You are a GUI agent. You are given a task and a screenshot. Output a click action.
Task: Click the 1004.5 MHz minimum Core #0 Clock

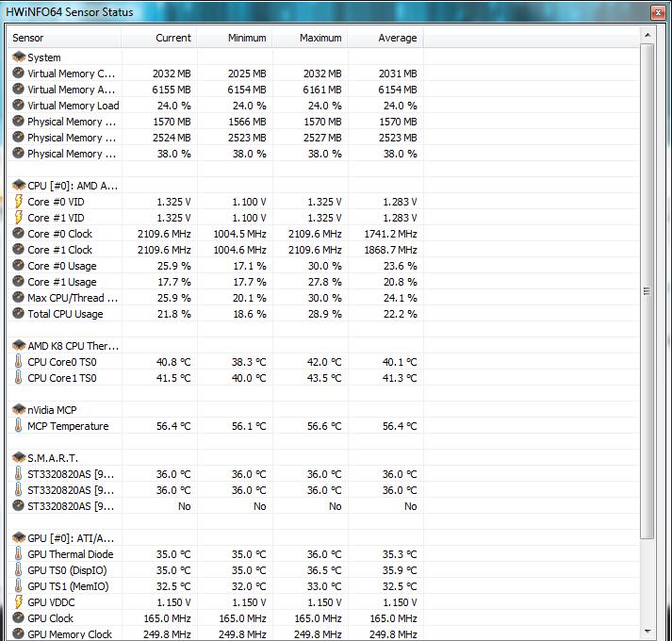pos(240,234)
